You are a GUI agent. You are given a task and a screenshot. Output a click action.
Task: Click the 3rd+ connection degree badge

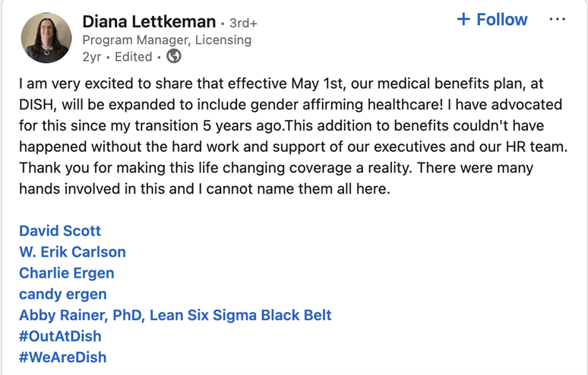click(243, 23)
